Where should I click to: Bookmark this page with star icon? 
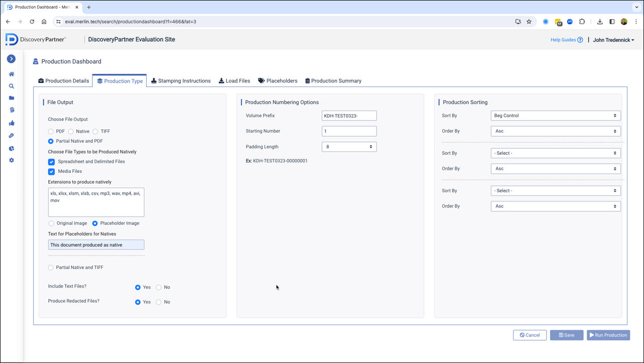[x=529, y=22]
